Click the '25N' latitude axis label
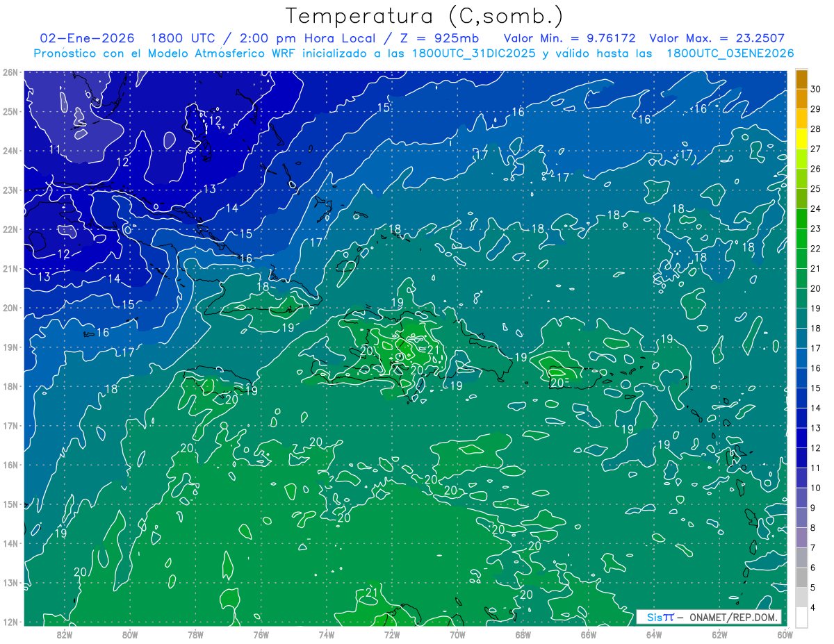The height and width of the screenshot is (644, 834). [x=10, y=111]
